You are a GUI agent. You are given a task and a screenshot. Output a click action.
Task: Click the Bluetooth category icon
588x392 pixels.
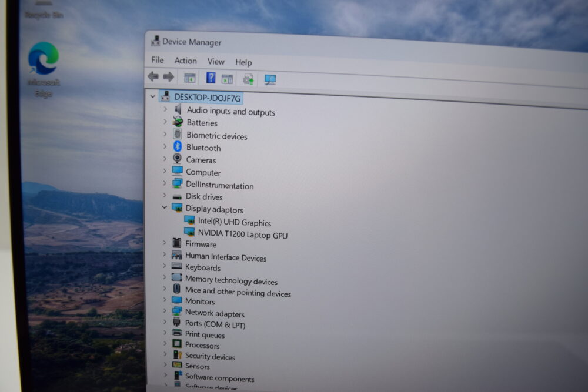(x=178, y=146)
